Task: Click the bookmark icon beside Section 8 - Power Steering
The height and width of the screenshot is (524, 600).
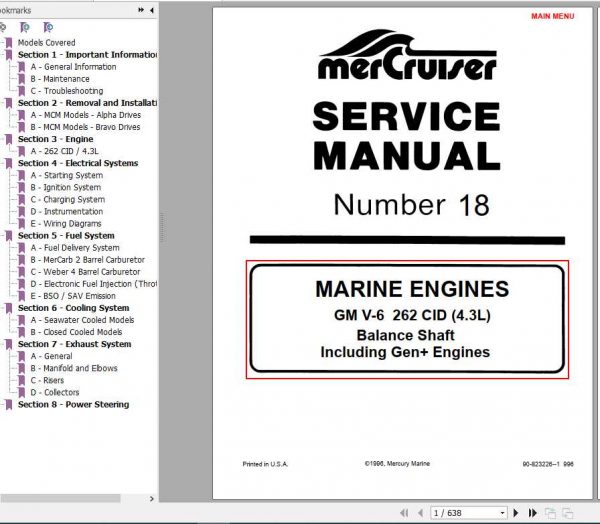Action: click(x=9, y=405)
